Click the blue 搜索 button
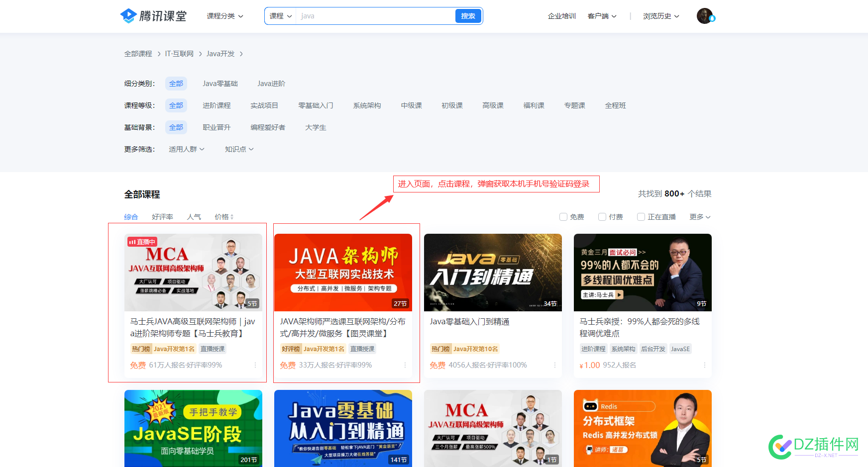Image resolution: width=868 pixels, height=467 pixels. pos(468,16)
